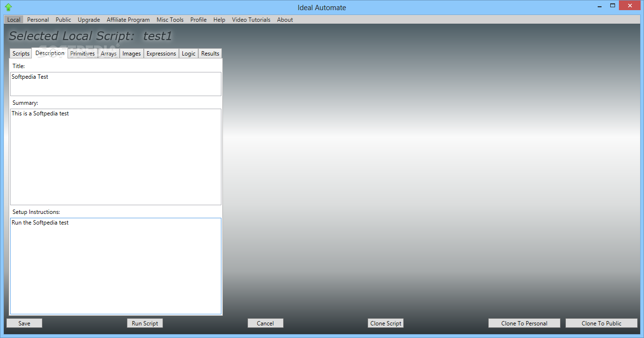Open the Misc Tools menu
The width and height of the screenshot is (644, 338).
(x=170, y=20)
